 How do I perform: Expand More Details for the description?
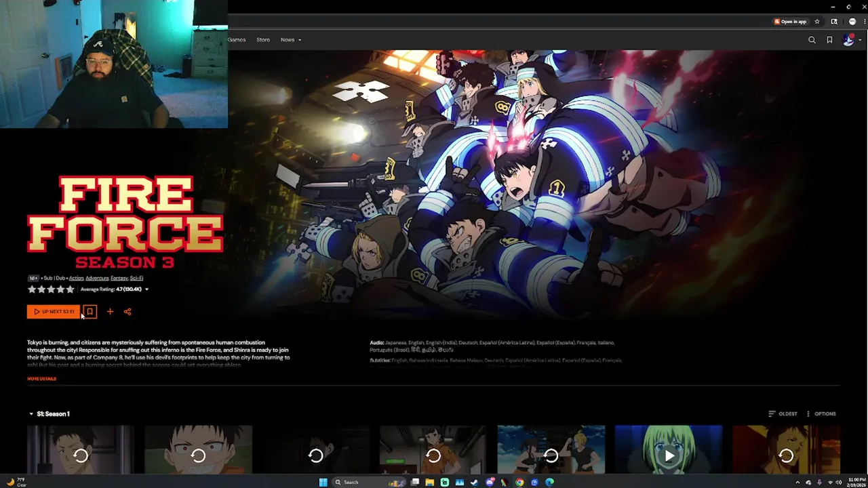coord(41,379)
